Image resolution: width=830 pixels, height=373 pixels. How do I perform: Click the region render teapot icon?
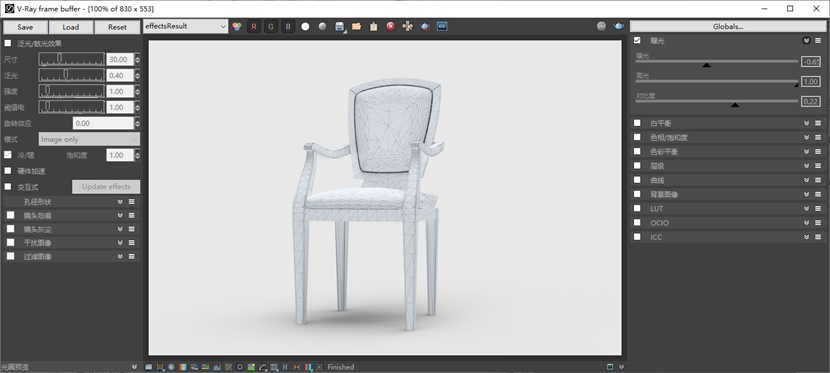click(425, 26)
